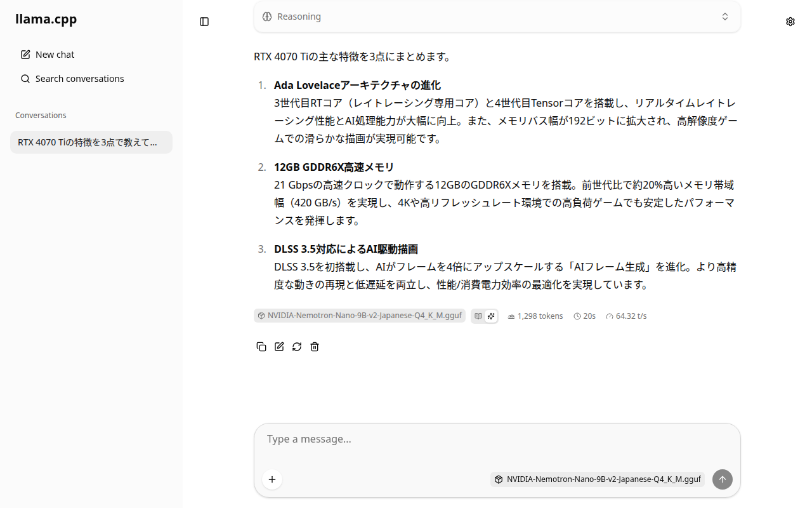Viewport: 812px width, 508px height.
Task: Regenerate the response
Action: click(297, 347)
